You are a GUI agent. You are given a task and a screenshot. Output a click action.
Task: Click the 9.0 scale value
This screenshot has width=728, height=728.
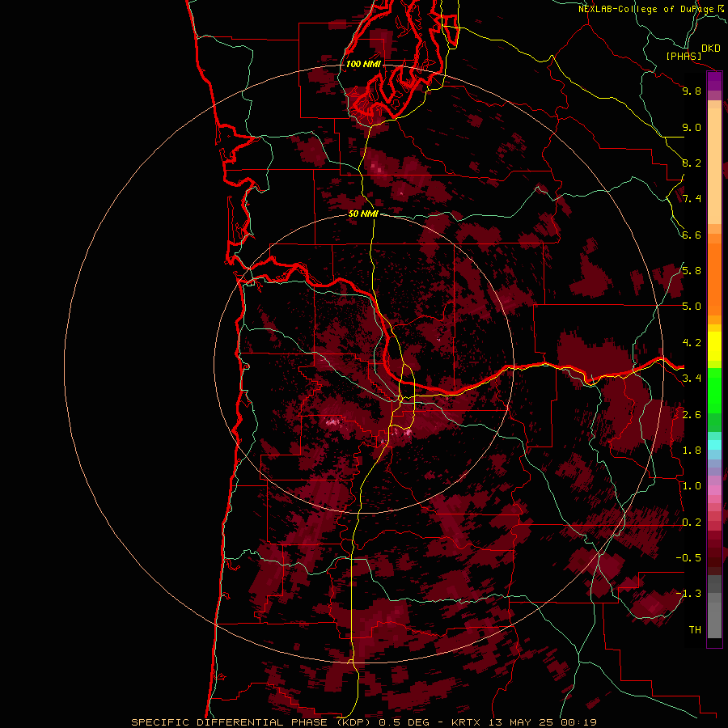(x=692, y=127)
